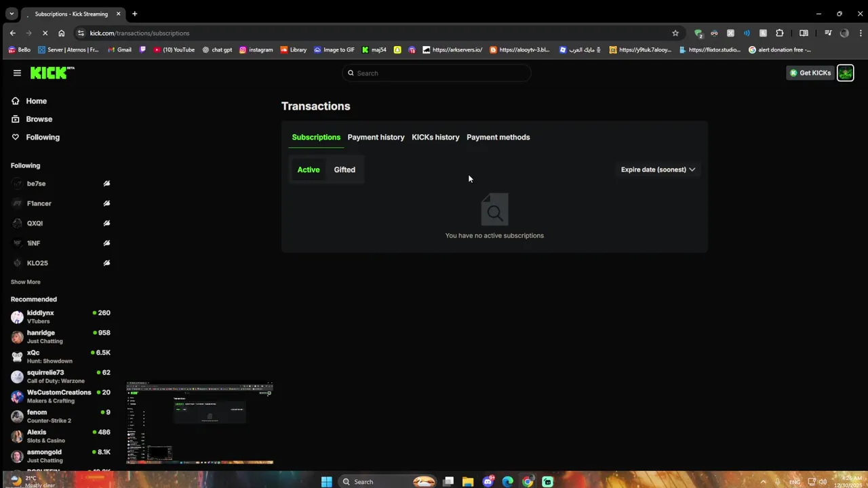The height and width of the screenshot is (488, 868).
Task: Click browser back arrow
Action: coord(12,33)
